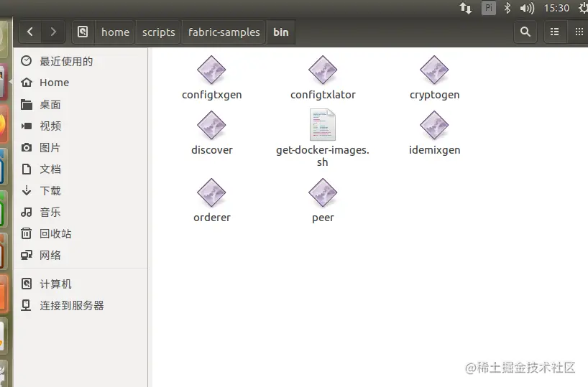Navigate to scripts in path bar
Viewport: 588px width, 387px height.
(159, 32)
